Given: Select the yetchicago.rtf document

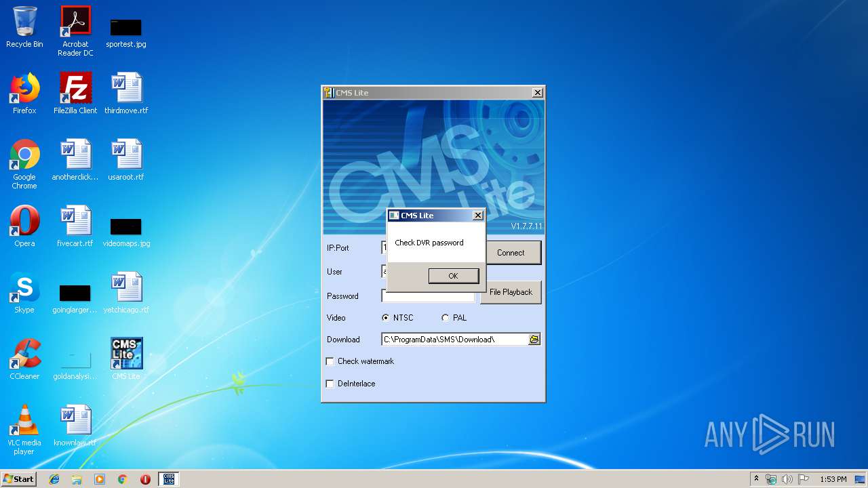Looking at the screenshot, I should (x=126, y=293).
